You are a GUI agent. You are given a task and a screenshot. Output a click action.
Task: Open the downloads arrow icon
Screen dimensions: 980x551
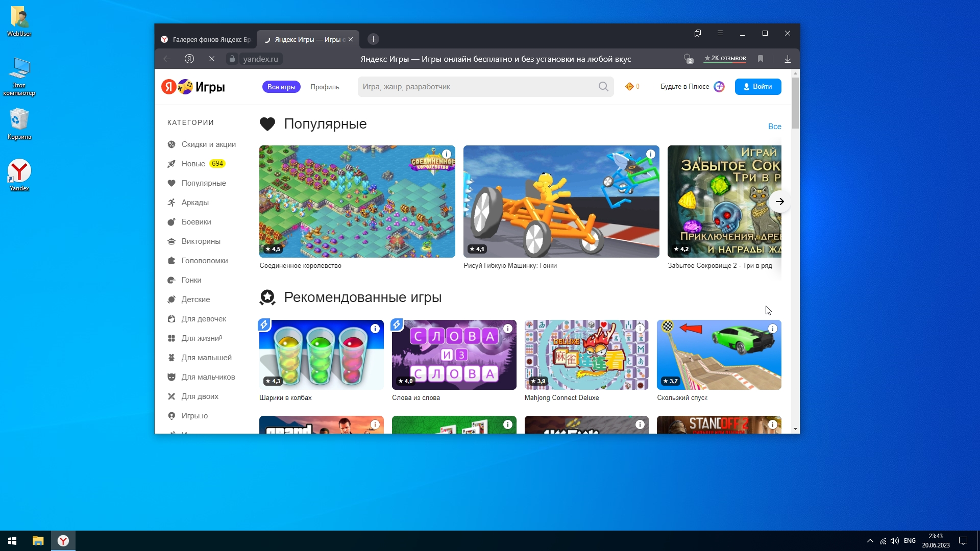pyautogui.click(x=788, y=59)
